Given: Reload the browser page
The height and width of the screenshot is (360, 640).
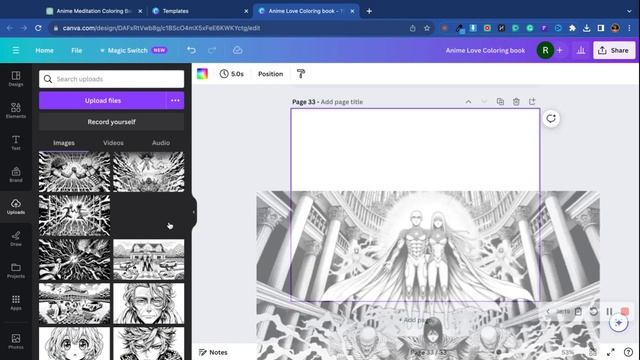Looking at the screenshot, I should pyautogui.click(x=38, y=28).
